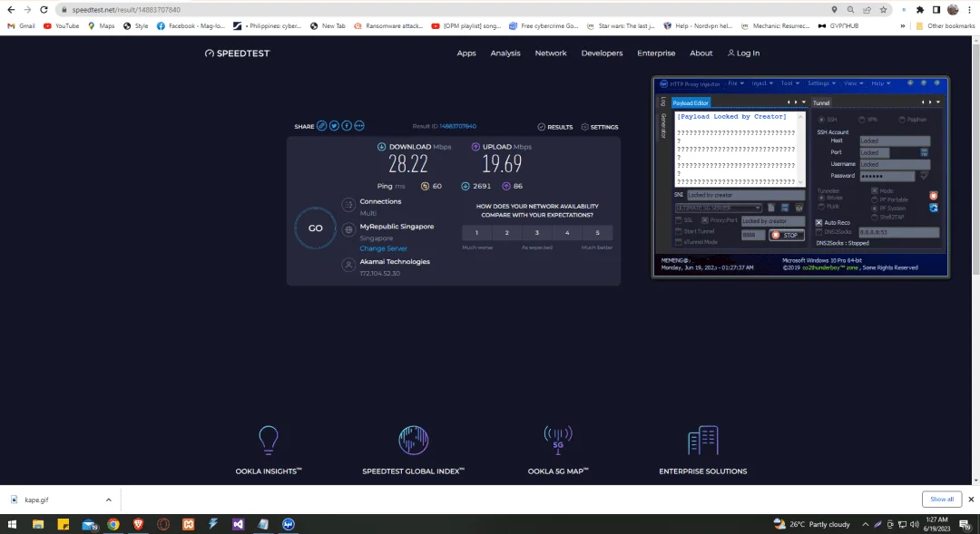Toggle Start Tunnel checkbox
Image resolution: width=980 pixels, height=534 pixels.
click(678, 231)
